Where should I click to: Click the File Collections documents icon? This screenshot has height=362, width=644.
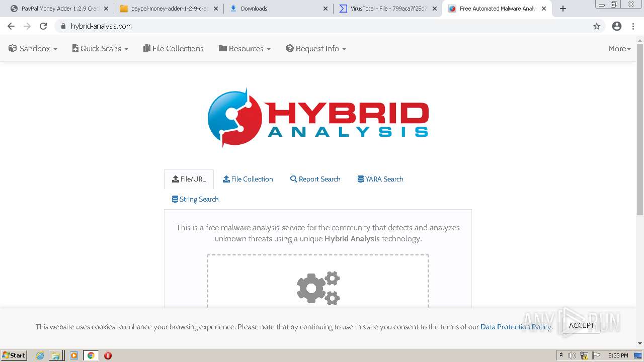pyautogui.click(x=147, y=48)
